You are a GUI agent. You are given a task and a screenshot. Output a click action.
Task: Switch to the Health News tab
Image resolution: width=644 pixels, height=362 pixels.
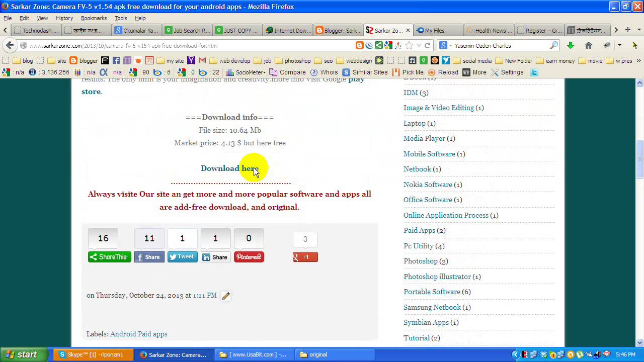point(489,30)
